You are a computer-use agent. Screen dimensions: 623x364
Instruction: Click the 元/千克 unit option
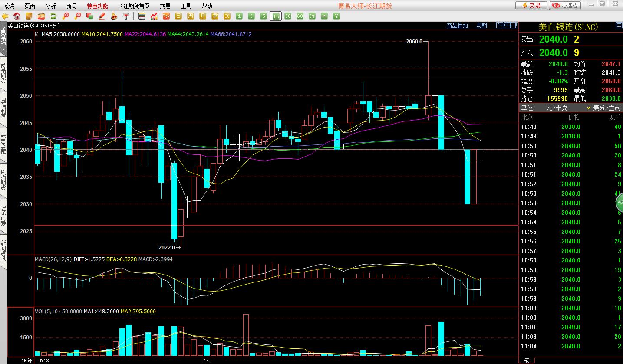[x=557, y=108]
